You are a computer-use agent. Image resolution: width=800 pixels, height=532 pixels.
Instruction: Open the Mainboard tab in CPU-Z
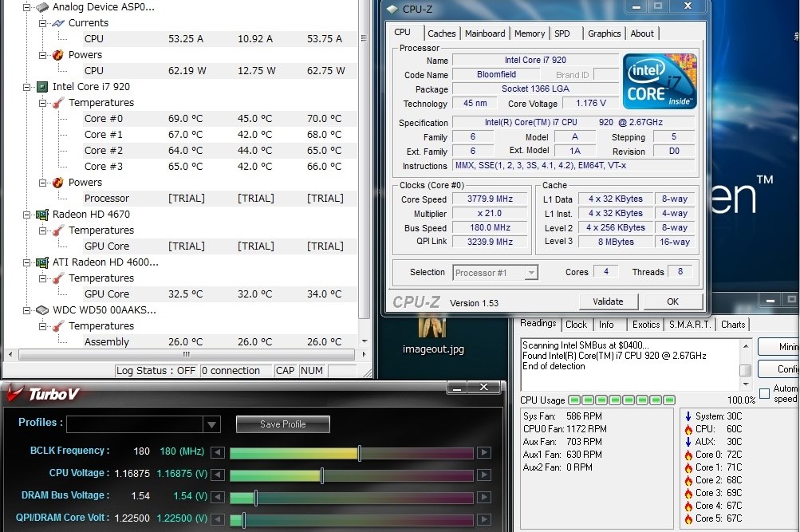click(x=485, y=33)
